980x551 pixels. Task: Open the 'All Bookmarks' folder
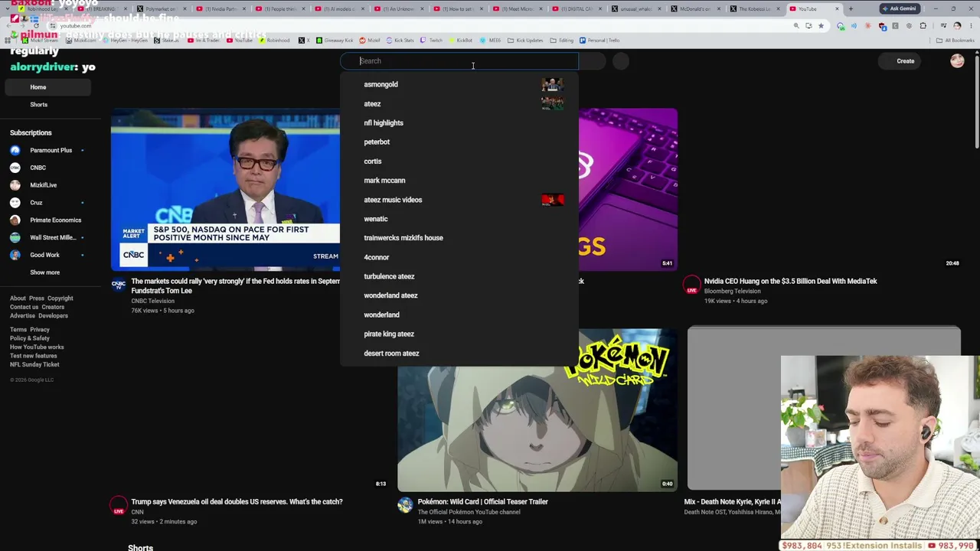tap(955, 40)
